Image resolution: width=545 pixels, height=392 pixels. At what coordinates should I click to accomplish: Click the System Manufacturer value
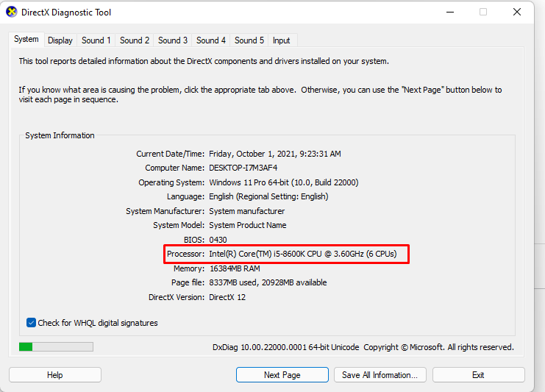(247, 211)
